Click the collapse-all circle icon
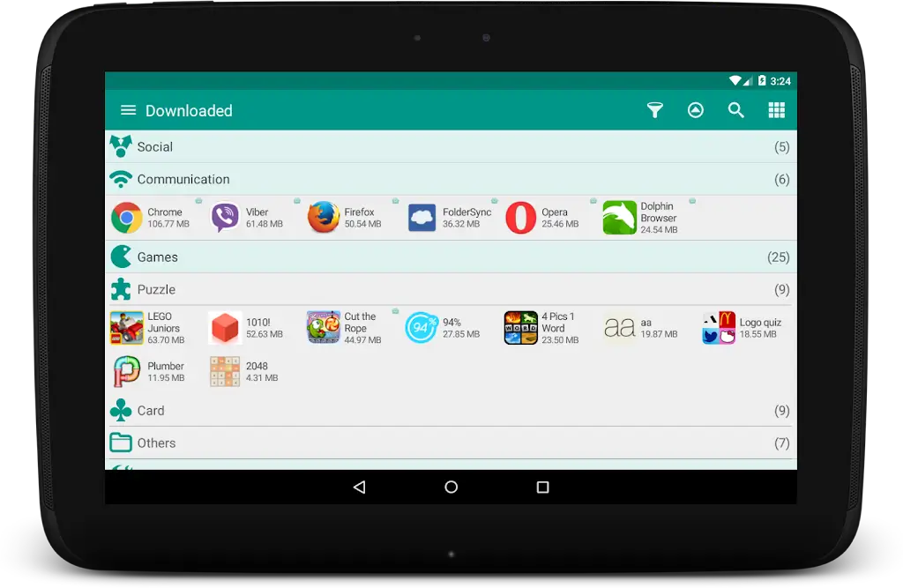 [696, 110]
